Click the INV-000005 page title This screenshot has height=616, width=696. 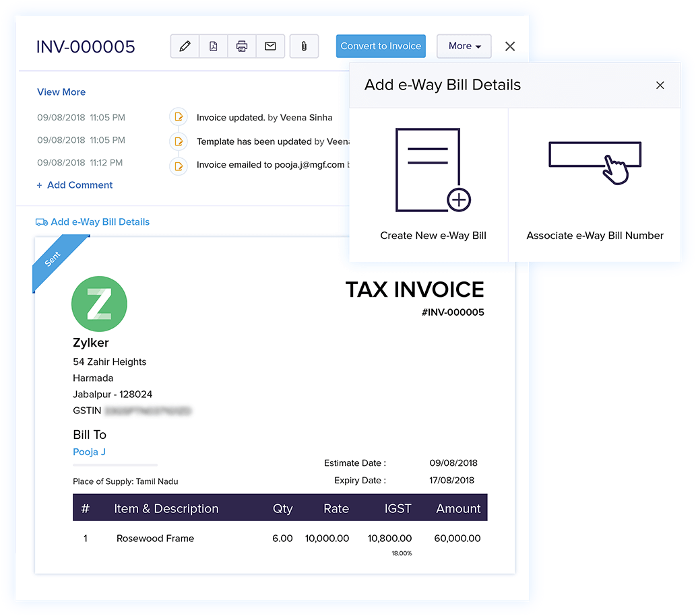point(85,46)
